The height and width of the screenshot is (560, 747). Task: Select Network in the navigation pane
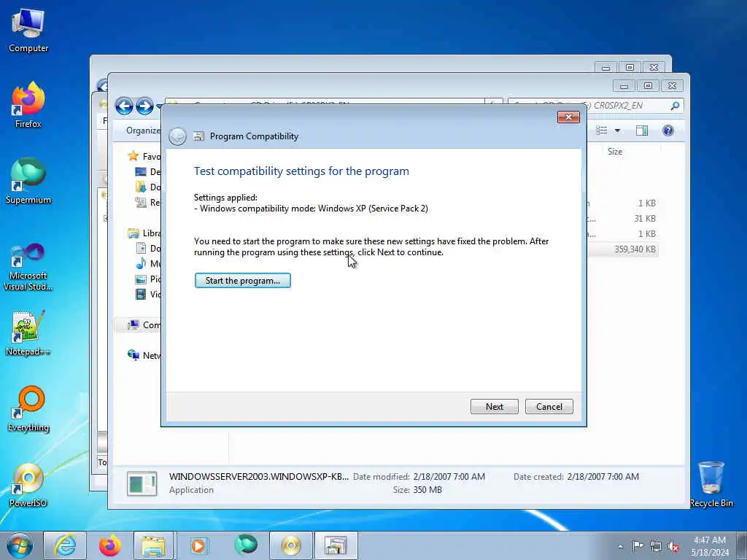click(144, 355)
